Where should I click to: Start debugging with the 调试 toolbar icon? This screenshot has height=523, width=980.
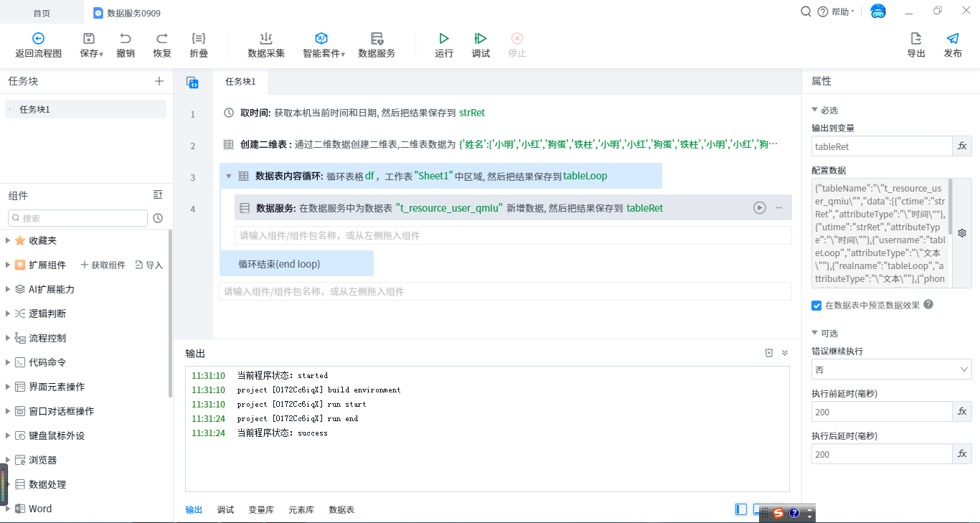(x=481, y=44)
